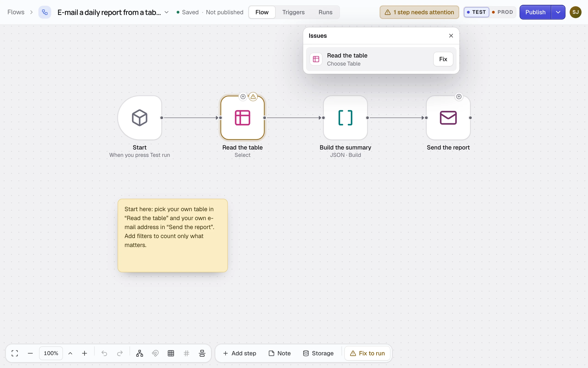The width and height of the screenshot is (588, 368).
Task: Click the warning triangle badge on Read the table
Action: tap(253, 97)
